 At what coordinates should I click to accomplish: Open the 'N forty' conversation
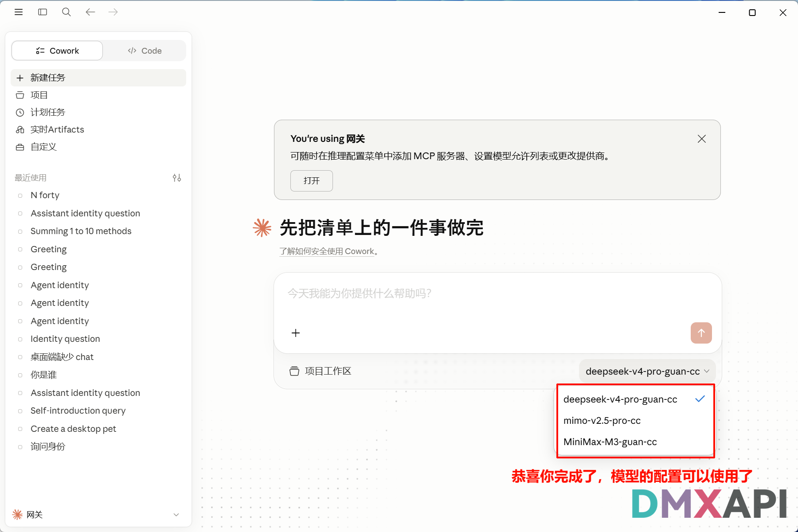98,195
